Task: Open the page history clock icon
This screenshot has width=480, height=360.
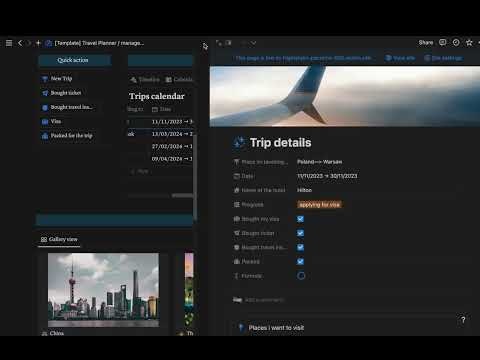Action: tap(456, 42)
